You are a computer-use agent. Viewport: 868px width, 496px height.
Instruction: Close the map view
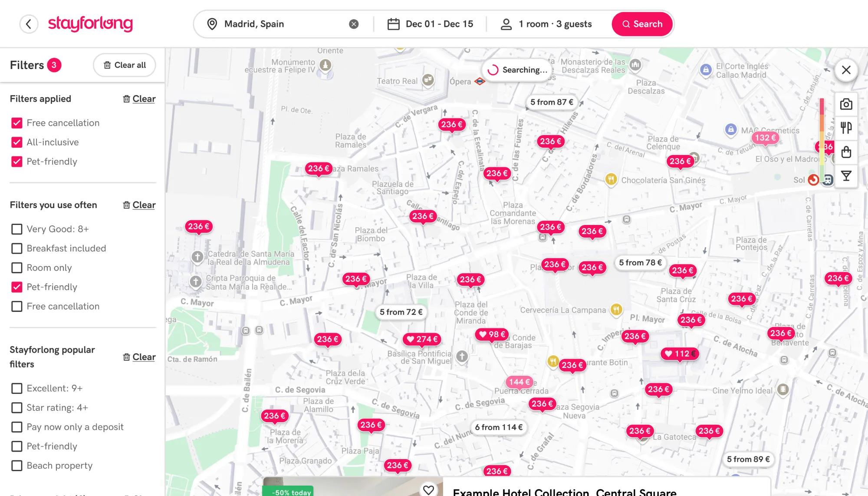(x=846, y=70)
